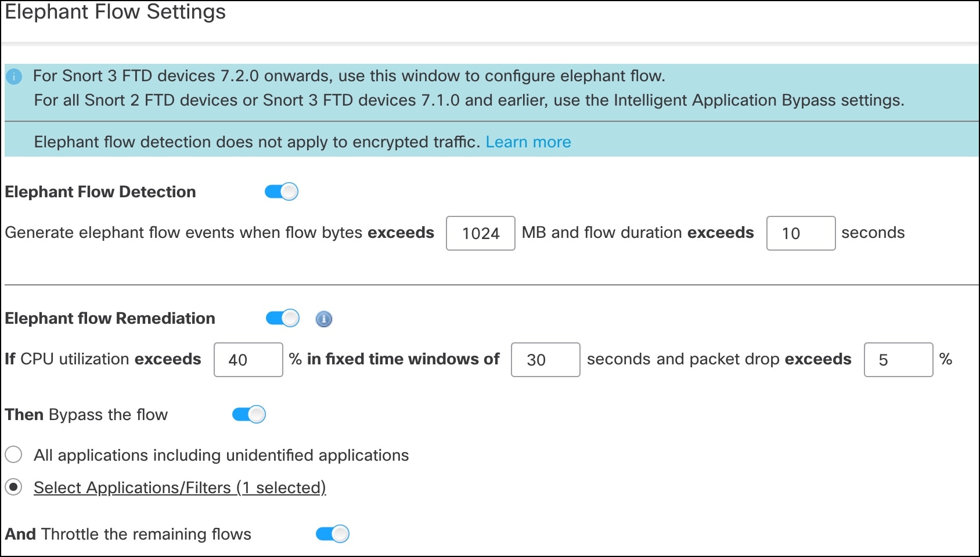Viewport: 980px width, 557px height.
Task: Click the fixed time window field showing 30
Action: pos(545,360)
